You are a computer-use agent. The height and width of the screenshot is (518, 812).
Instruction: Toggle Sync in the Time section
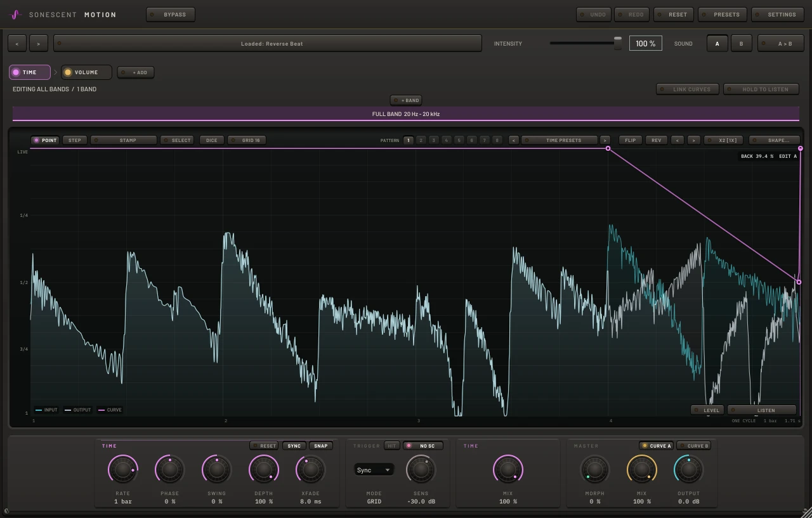tap(294, 446)
